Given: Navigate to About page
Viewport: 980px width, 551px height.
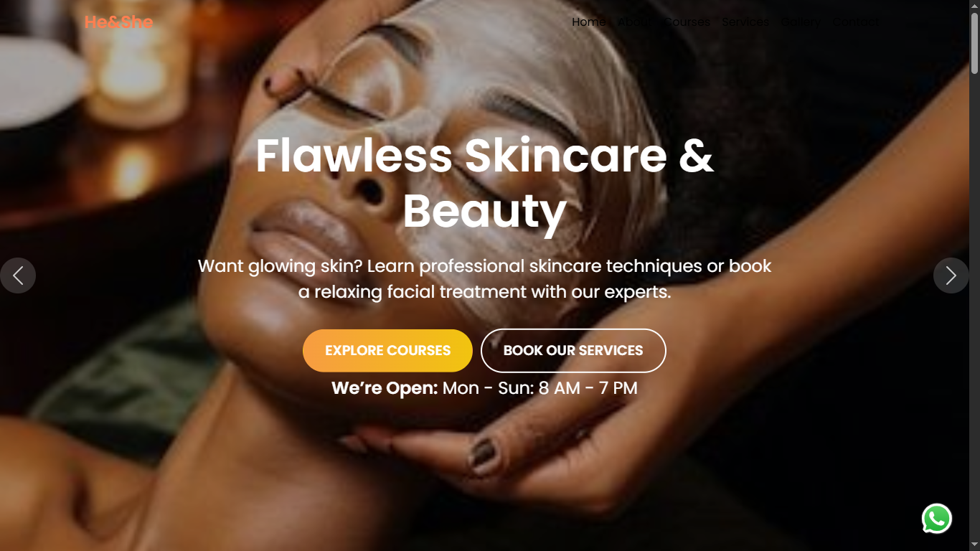Looking at the screenshot, I should (x=635, y=22).
